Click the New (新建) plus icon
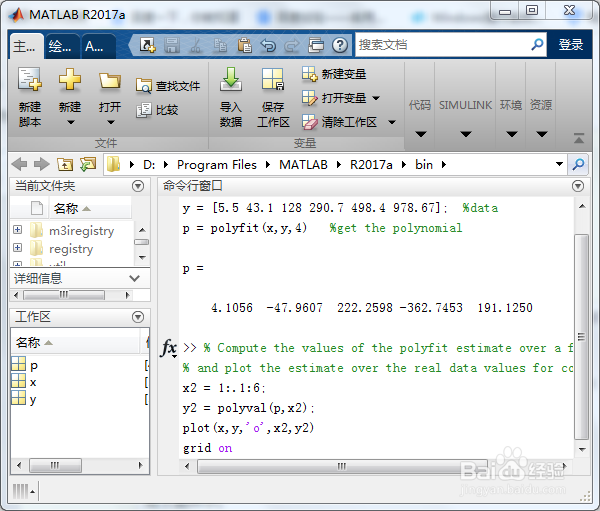The image size is (600, 511). 70,80
